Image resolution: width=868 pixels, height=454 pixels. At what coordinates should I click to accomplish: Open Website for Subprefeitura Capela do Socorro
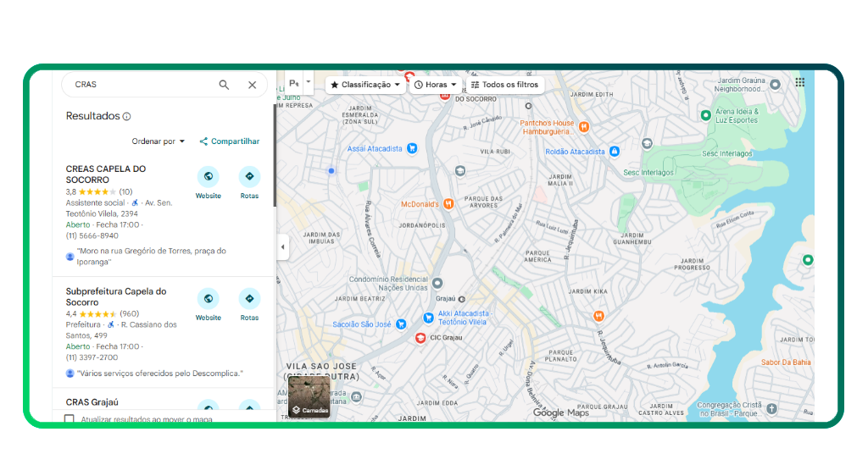[208, 299]
